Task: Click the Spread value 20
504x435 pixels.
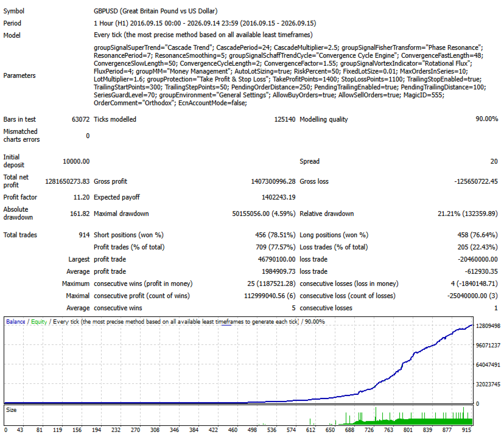Action: coord(494,161)
